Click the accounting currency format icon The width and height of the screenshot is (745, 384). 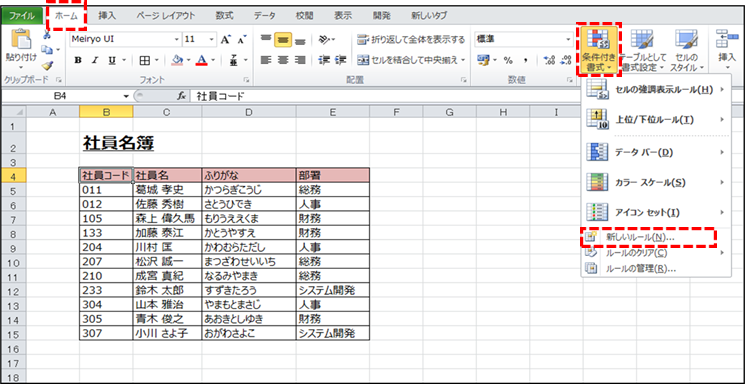(x=483, y=60)
